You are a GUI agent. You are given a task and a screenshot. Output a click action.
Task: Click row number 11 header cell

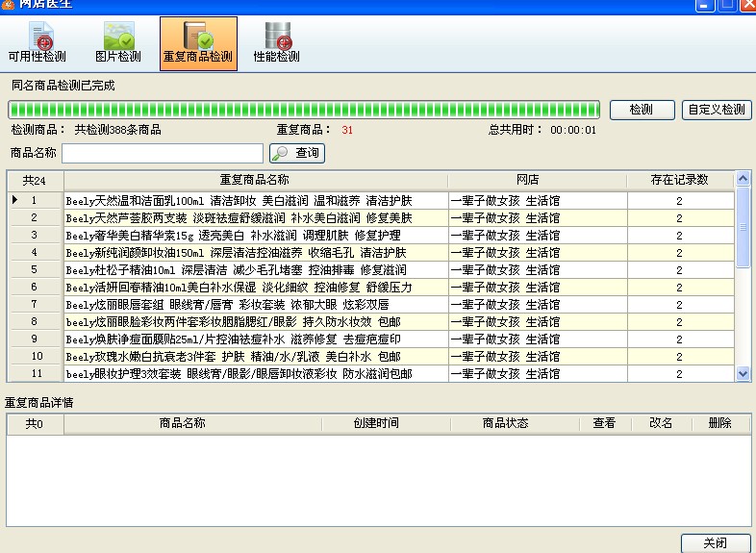point(35,374)
